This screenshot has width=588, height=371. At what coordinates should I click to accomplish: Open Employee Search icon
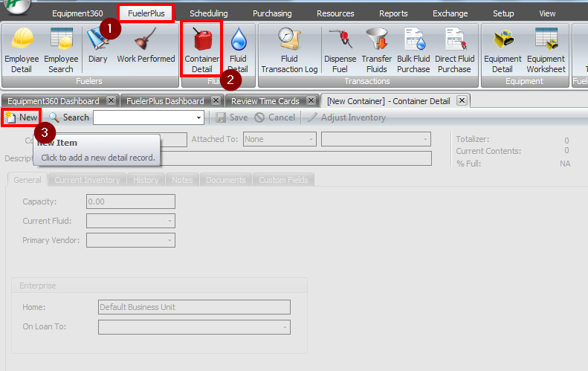tap(61, 39)
